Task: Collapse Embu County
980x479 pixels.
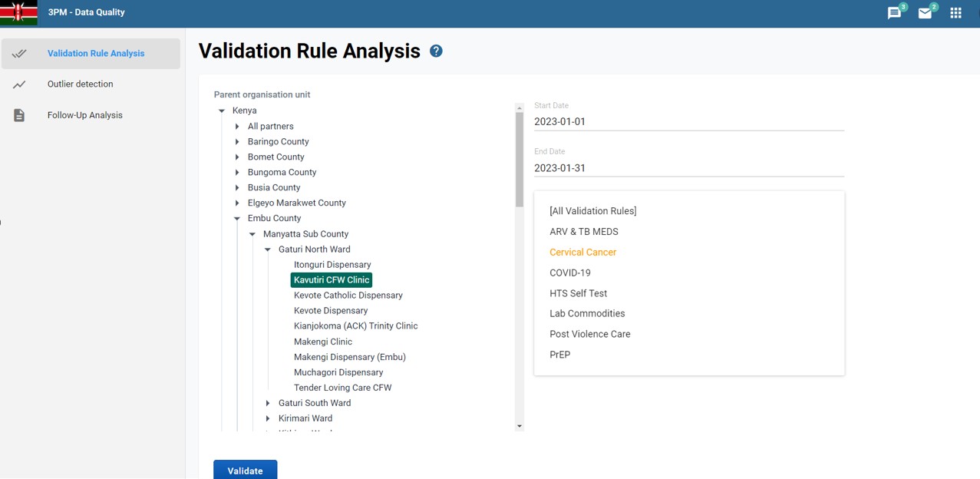Action: tap(237, 219)
